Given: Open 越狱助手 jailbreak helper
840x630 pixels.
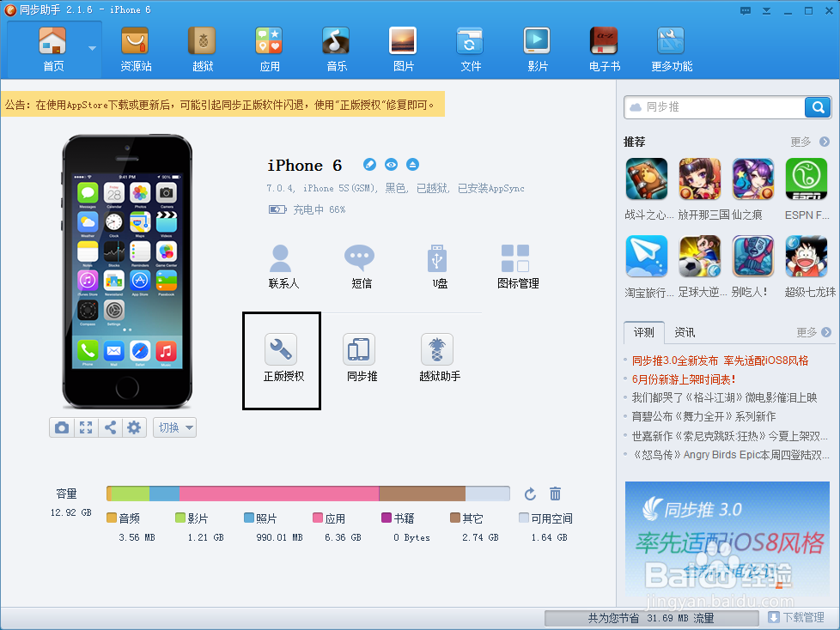Looking at the screenshot, I should 439,358.
